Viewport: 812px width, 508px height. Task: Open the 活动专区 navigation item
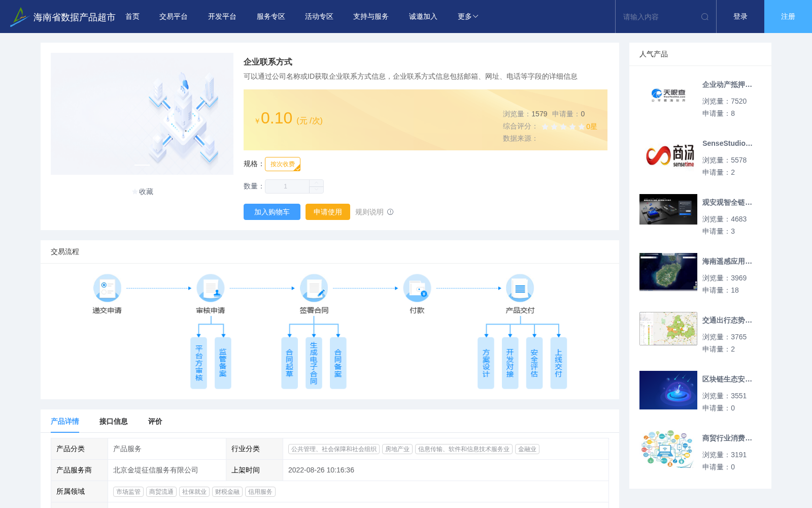pos(319,17)
